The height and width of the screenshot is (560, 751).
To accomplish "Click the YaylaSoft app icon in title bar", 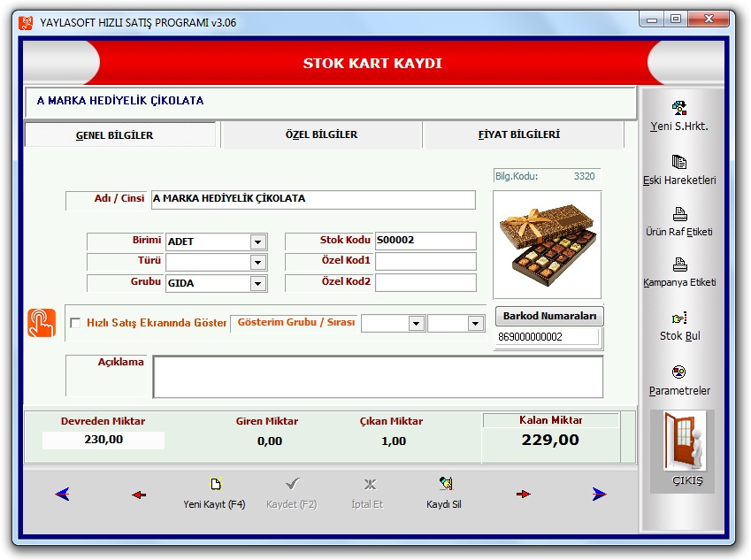I will click(26, 22).
